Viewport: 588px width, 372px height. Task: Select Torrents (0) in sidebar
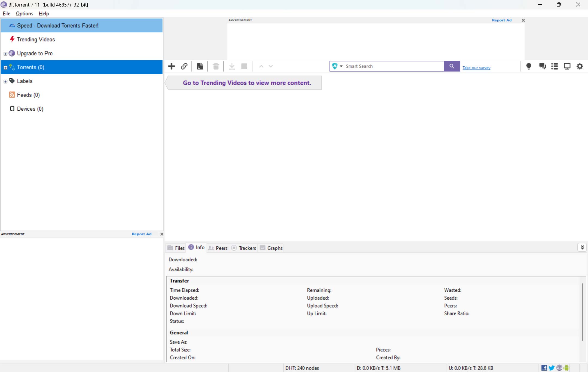click(x=82, y=67)
